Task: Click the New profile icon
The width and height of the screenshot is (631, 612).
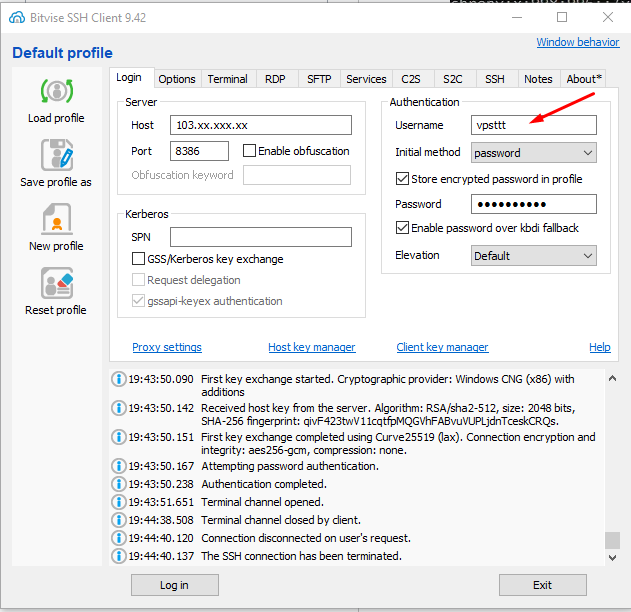Action: pos(57,219)
